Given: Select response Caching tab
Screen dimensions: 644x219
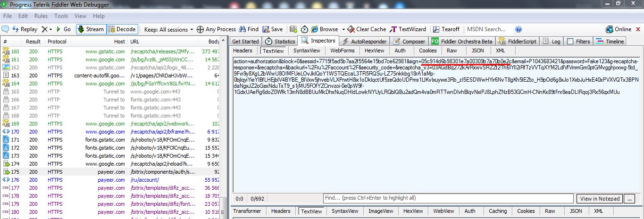Looking at the screenshot, I should [498, 211].
